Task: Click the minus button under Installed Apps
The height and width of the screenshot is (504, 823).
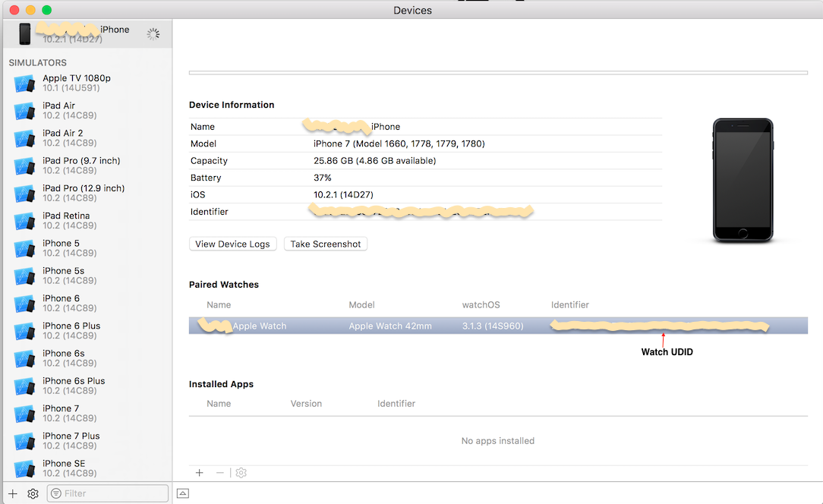Action: (x=220, y=473)
